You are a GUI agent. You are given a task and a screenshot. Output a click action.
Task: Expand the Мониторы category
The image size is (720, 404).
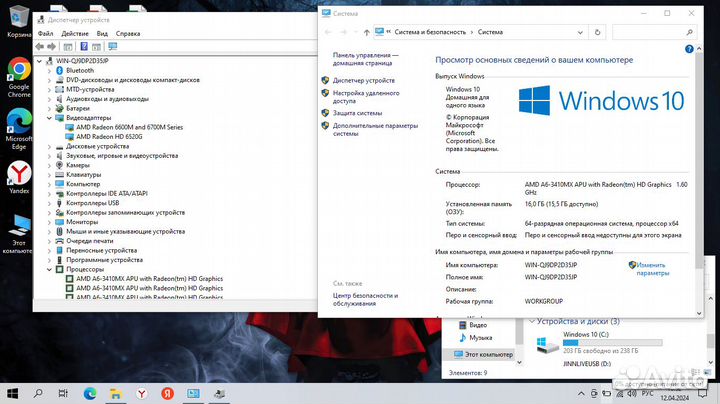49,222
